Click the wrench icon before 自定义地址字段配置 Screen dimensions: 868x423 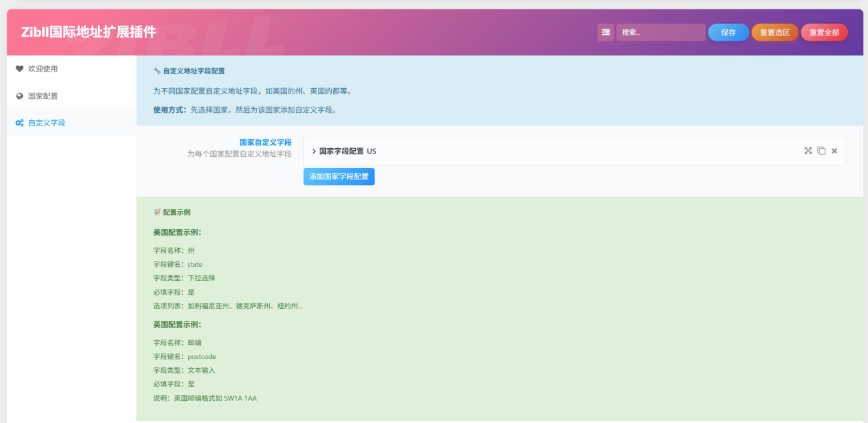155,70
